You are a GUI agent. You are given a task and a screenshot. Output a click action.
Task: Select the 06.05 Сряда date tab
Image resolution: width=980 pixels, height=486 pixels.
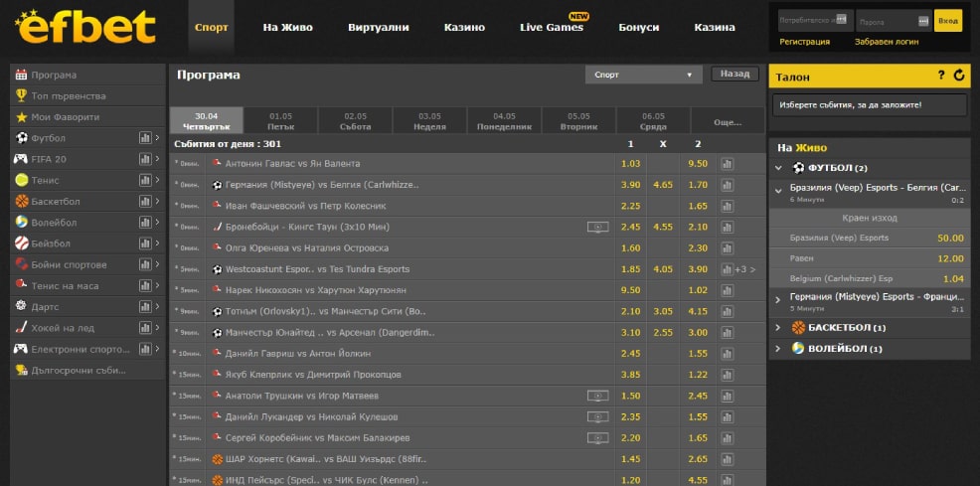coord(653,121)
